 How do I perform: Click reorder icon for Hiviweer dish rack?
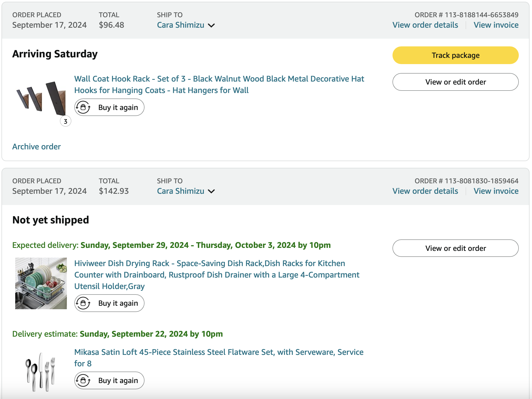coord(83,303)
